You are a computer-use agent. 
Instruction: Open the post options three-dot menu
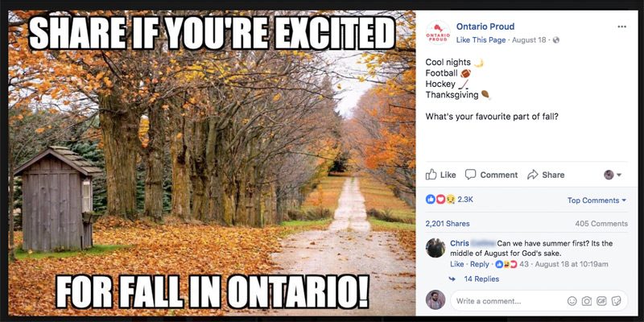pos(621,27)
